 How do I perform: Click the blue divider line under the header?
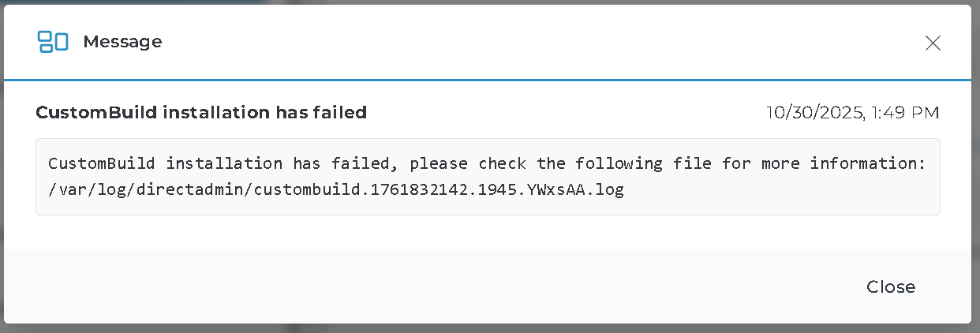tap(489, 80)
